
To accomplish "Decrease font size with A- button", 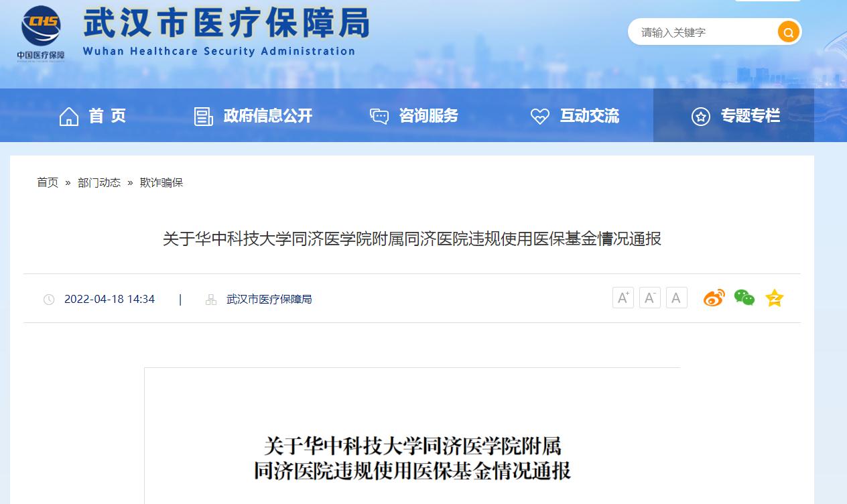I will coord(649,298).
